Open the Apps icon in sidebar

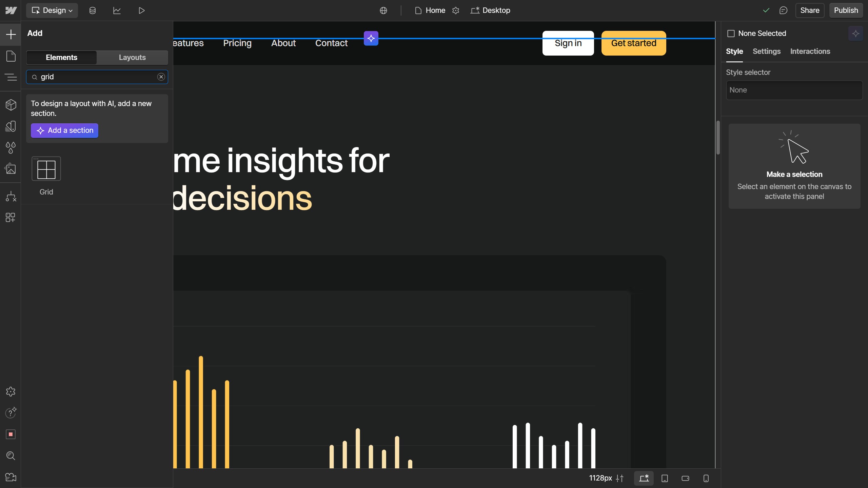(x=11, y=217)
